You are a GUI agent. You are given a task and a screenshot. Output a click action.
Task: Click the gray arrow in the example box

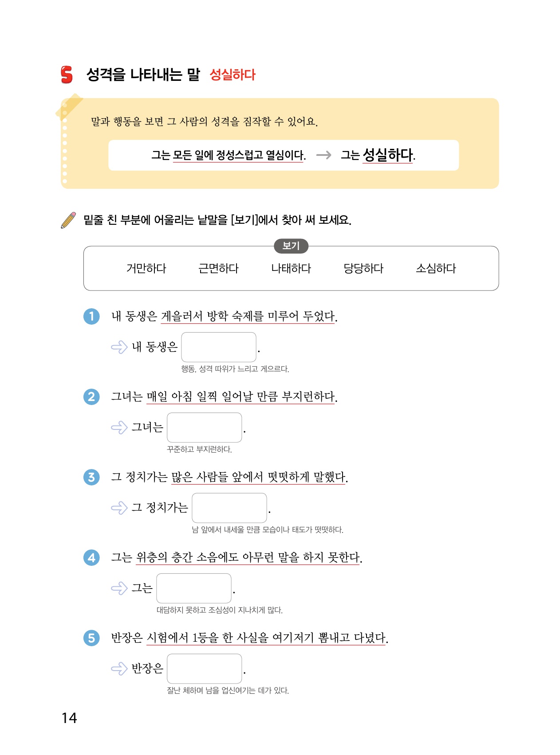coord(323,155)
